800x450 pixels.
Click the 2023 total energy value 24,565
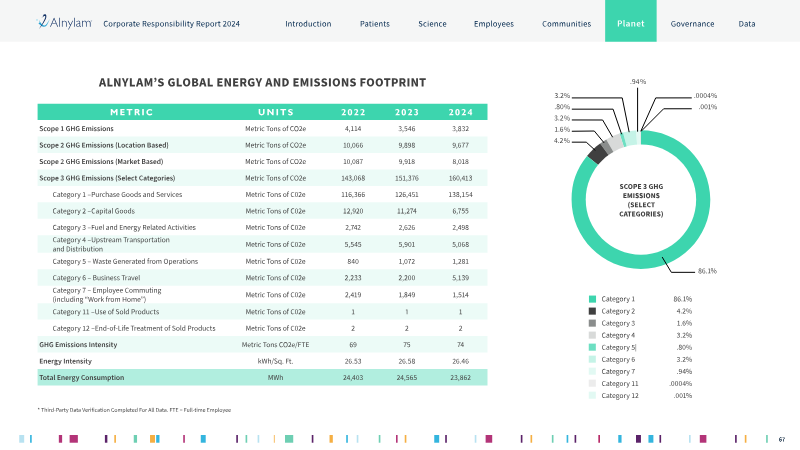coord(407,378)
